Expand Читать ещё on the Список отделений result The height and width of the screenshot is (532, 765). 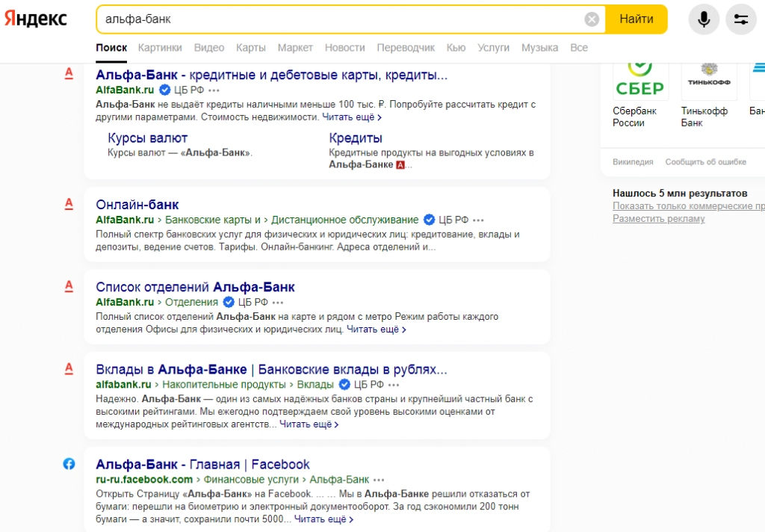point(377,329)
